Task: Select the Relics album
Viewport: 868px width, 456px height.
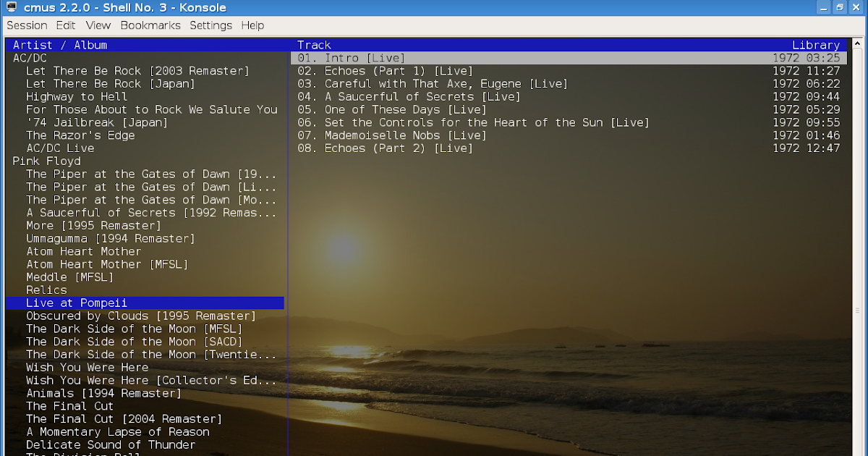Action: click(45, 290)
